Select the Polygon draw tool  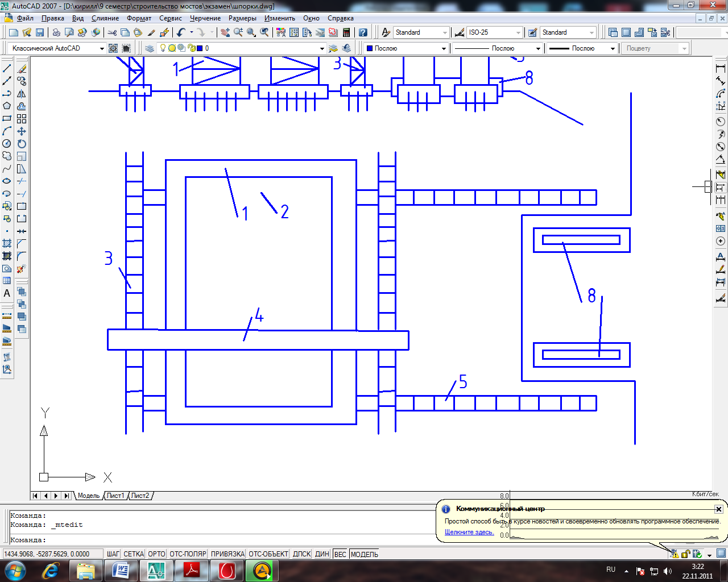pyautogui.click(x=7, y=106)
